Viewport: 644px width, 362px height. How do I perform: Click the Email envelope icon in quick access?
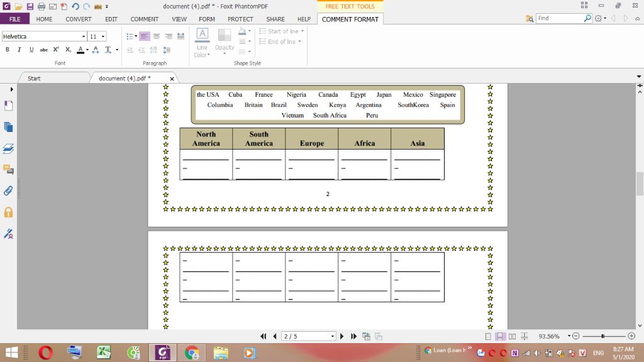pos(53,6)
